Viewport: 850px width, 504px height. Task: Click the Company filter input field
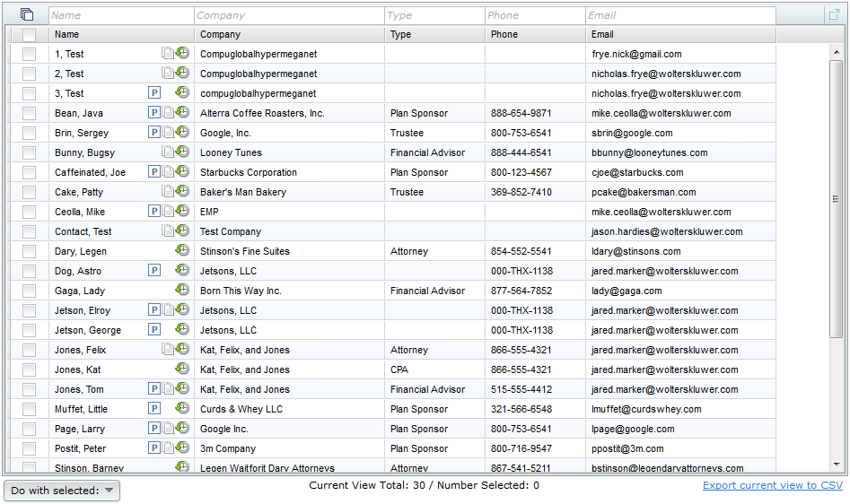[290, 15]
